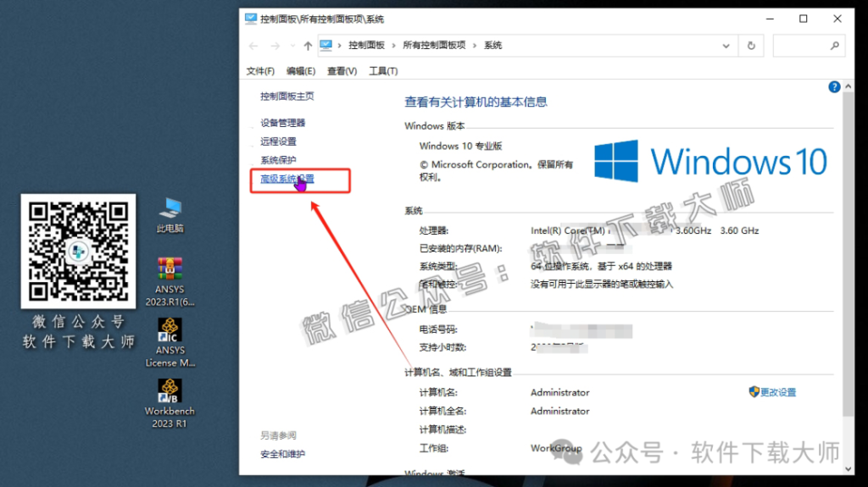Select the ANSYS 2023.R1 archive icon
This screenshot has height=487, width=868.
pyautogui.click(x=170, y=282)
